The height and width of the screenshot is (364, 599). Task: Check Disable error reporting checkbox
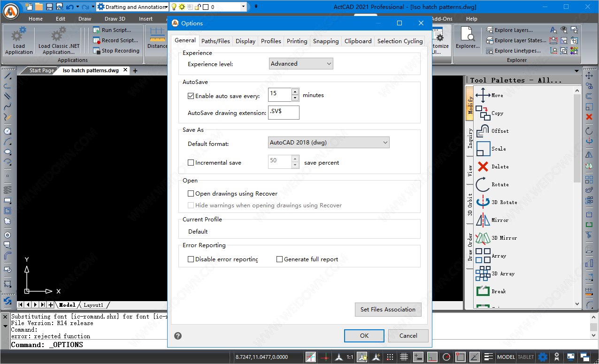191,259
